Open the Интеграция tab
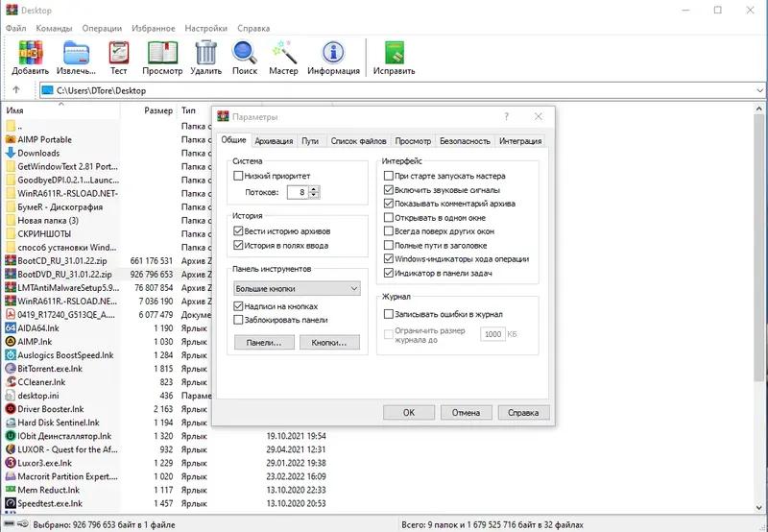768x532 pixels. pos(520,141)
